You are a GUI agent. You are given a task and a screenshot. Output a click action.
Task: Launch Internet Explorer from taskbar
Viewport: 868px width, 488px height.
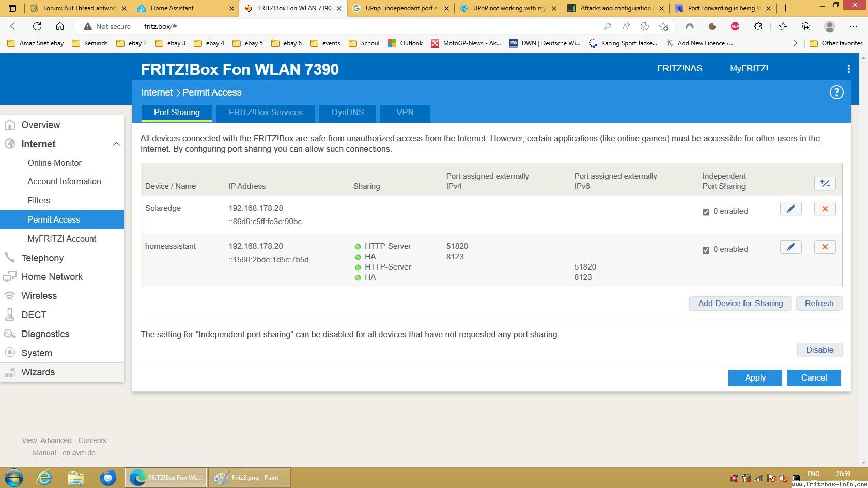[44, 478]
